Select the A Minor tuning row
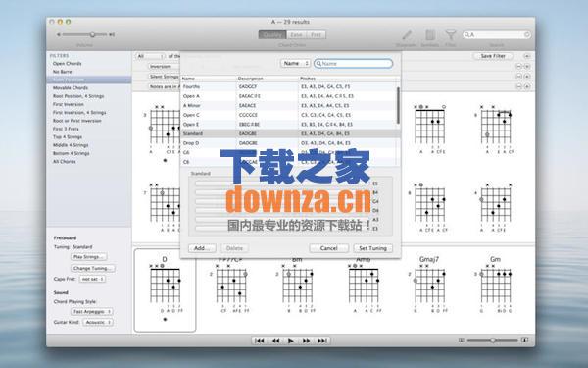588x368 pixels. click(288, 106)
